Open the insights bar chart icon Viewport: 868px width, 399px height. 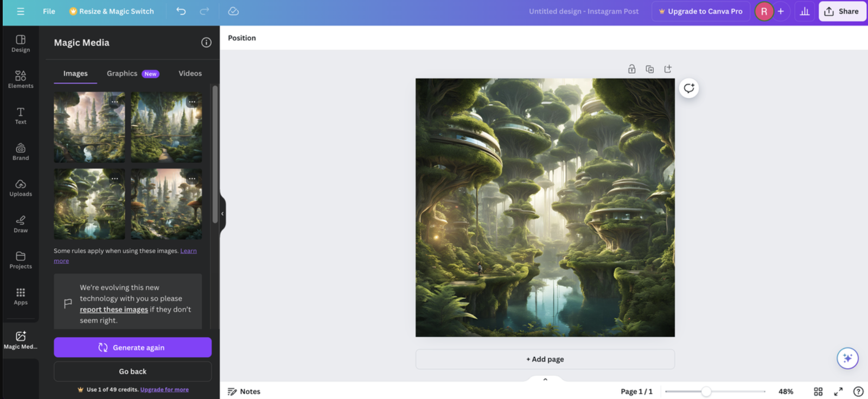click(805, 11)
